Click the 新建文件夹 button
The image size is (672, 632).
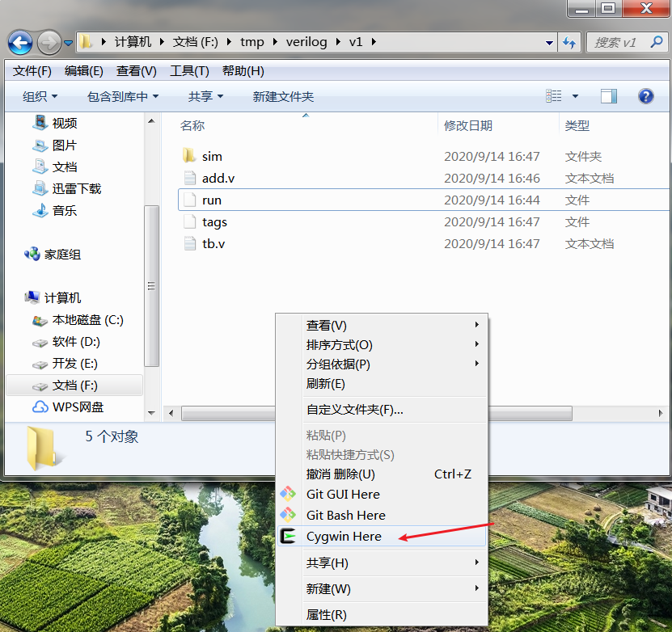tap(283, 96)
